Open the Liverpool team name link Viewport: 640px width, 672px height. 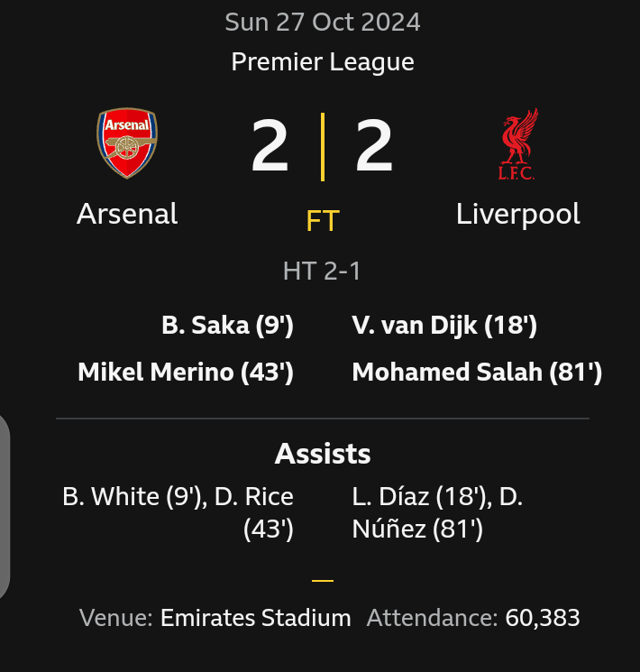[518, 214]
